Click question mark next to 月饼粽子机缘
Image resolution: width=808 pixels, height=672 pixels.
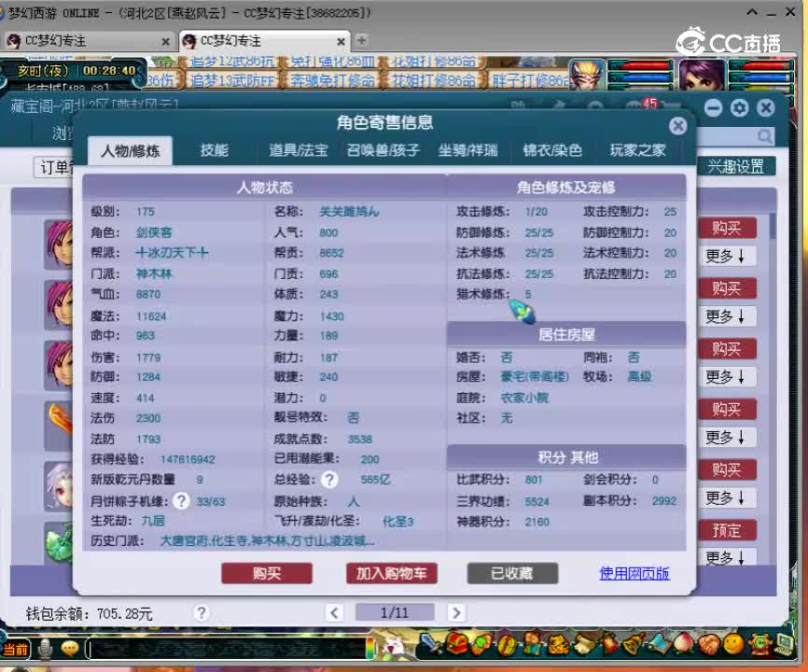[x=181, y=501]
